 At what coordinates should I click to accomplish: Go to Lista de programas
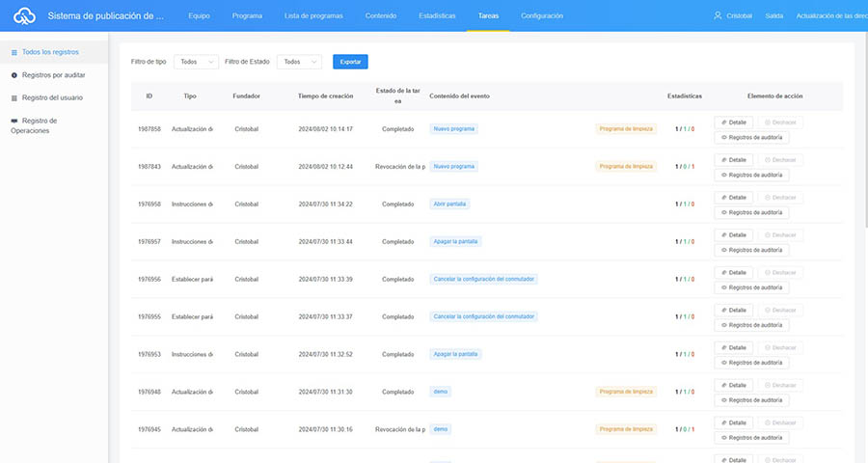(313, 15)
